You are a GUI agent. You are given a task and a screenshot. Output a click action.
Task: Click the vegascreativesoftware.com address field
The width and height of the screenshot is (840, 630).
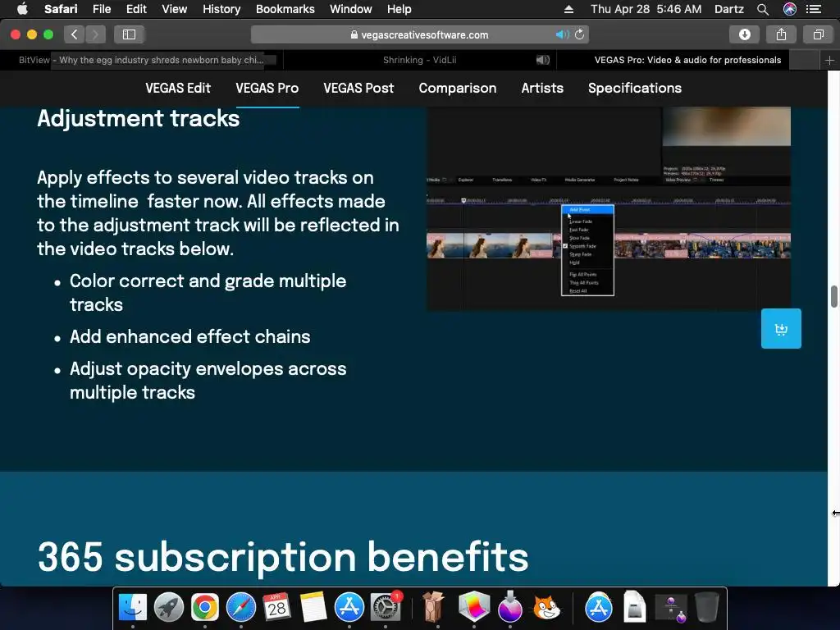click(419, 34)
